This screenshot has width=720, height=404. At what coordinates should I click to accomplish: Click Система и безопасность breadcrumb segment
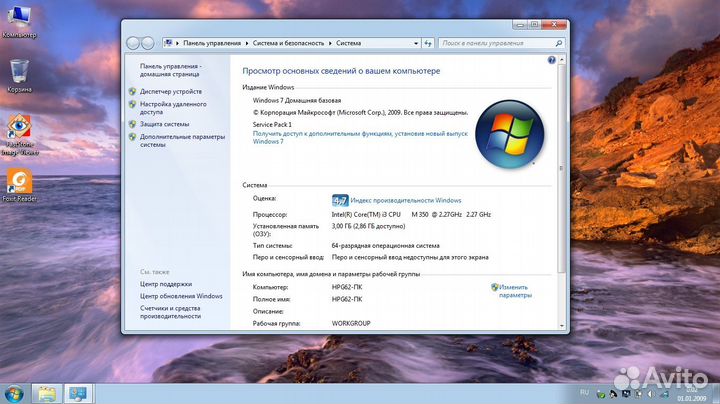pyautogui.click(x=288, y=43)
